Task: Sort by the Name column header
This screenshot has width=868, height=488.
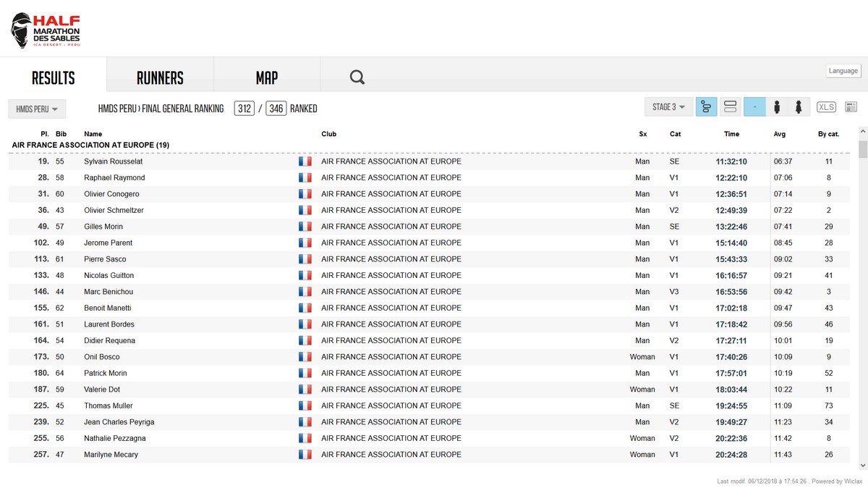Action: click(93, 134)
